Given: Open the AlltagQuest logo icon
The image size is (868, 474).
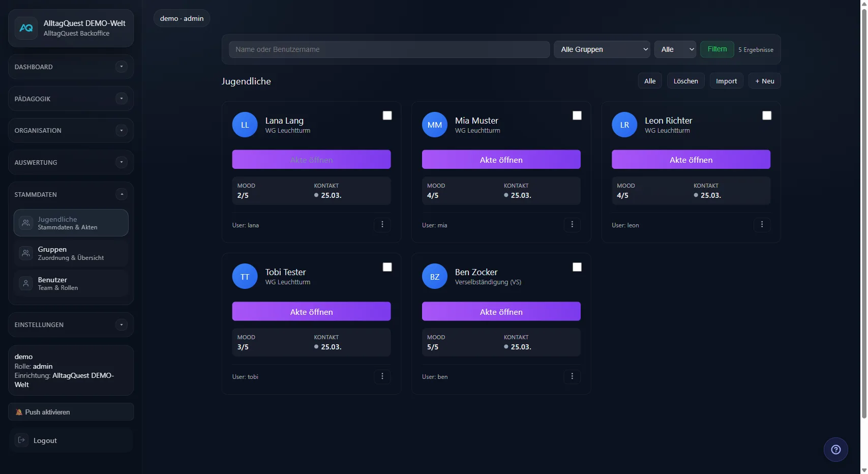Looking at the screenshot, I should click(26, 28).
